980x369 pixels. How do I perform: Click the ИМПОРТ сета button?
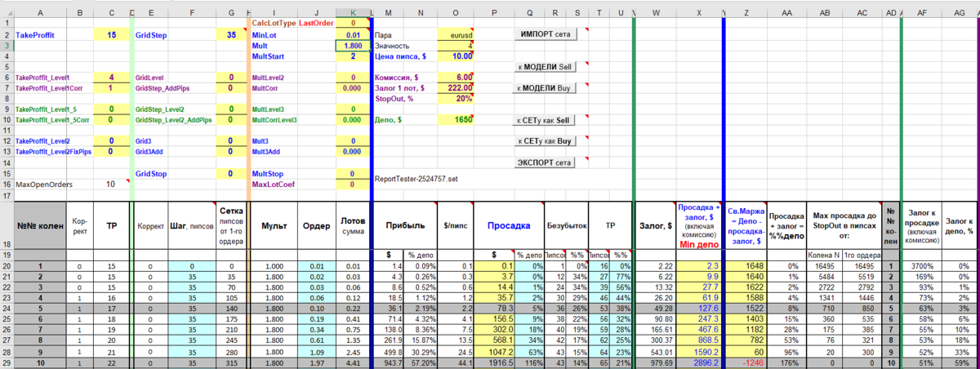click(x=546, y=34)
